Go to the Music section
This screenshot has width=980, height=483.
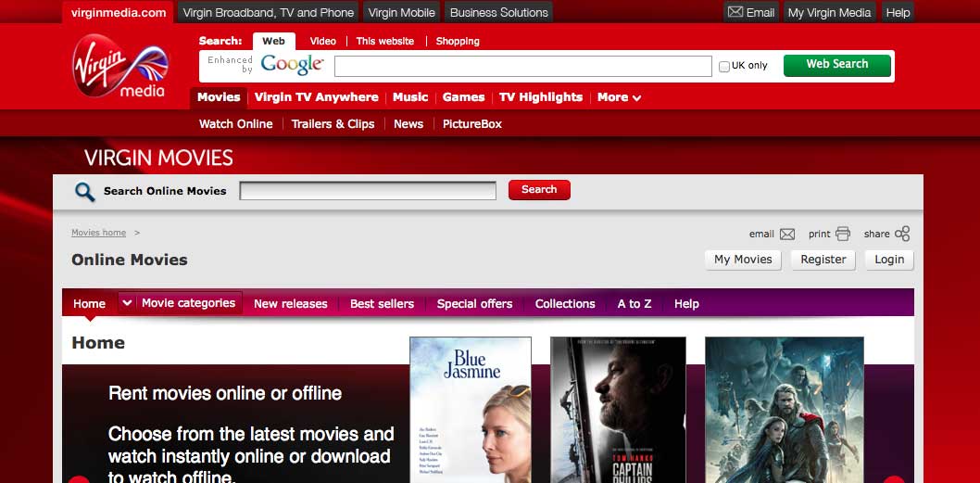410,97
